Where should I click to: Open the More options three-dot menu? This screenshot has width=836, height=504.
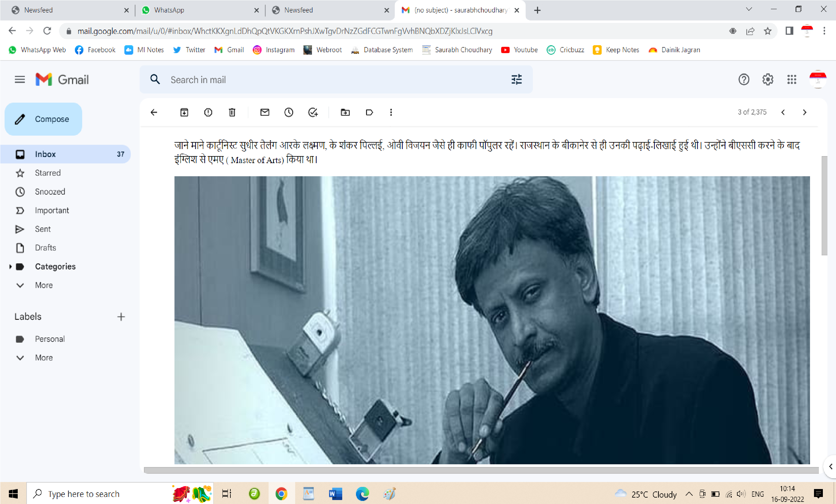[x=391, y=112]
